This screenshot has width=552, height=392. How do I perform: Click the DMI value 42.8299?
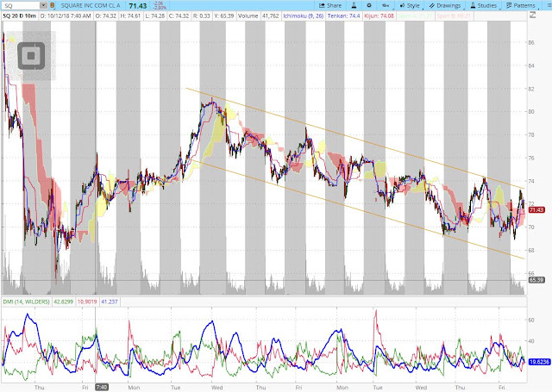(63, 302)
